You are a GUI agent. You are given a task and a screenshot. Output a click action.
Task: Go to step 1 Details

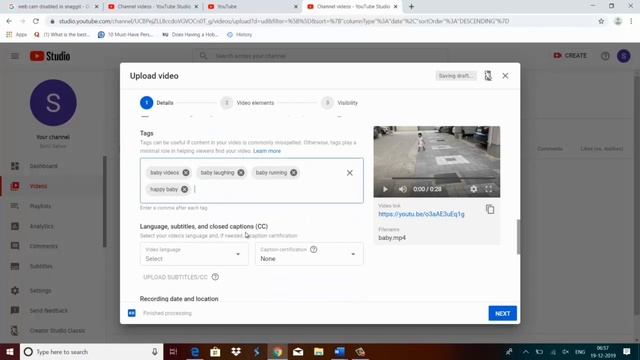157,103
